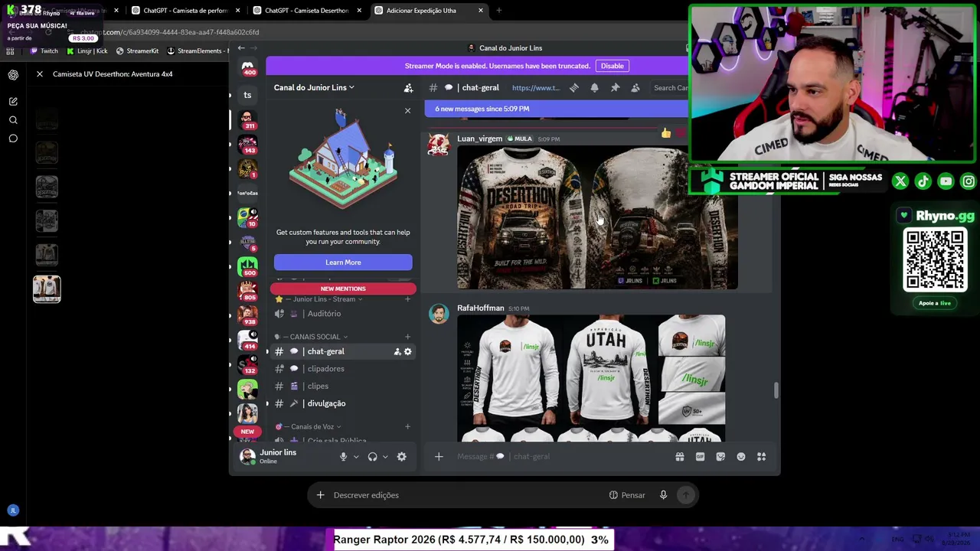Viewport: 980px width, 551px height.
Task: Toggle Pensar thinking mode in ChatGPT
Action: (627, 495)
